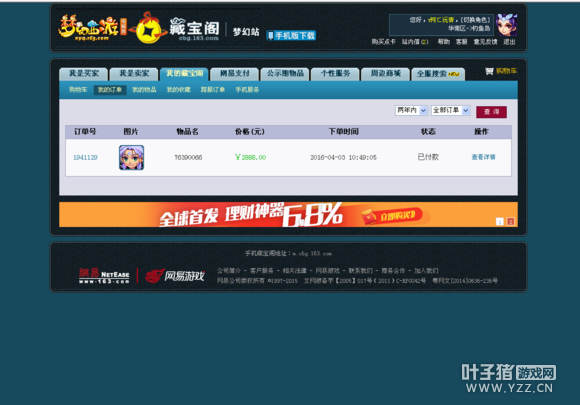Click the 梦幻西游 game logo
The height and width of the screenshot is (405, 580).
[x=92, y=27]
